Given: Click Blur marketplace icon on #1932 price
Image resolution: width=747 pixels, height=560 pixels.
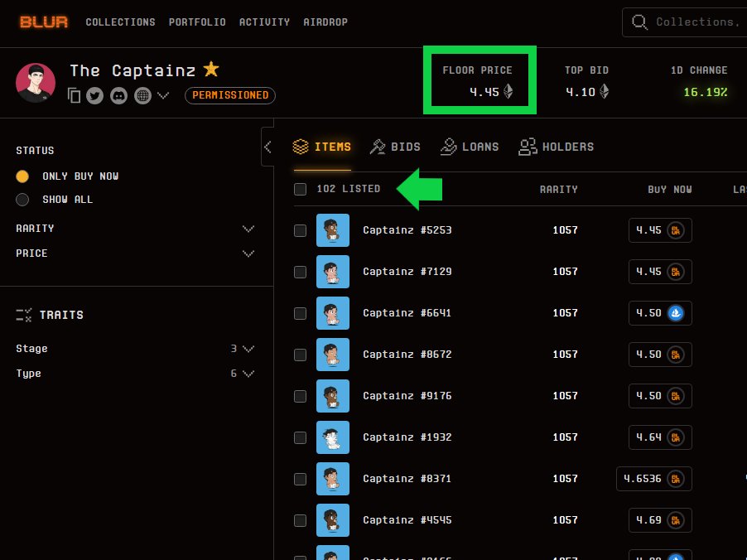Looking at the screenshot, I should (x=676, y=437).
